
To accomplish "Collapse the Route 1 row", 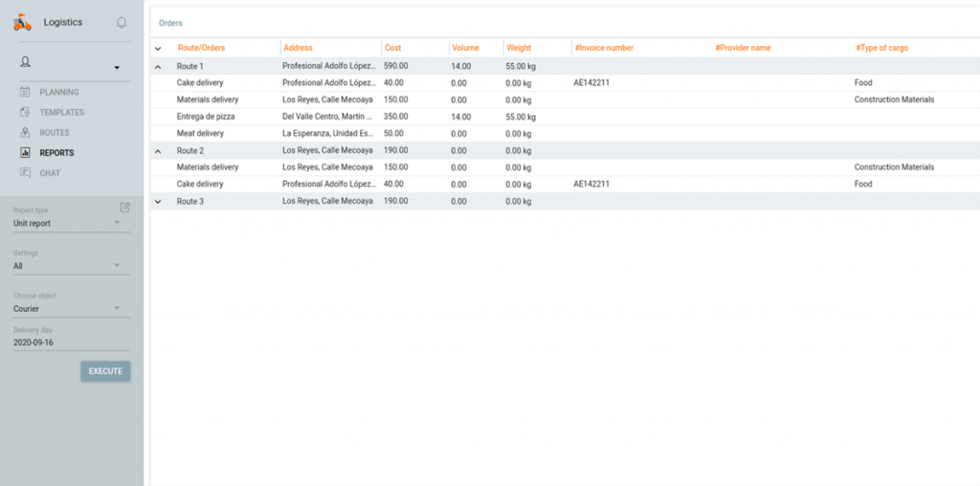I will pos(158,66).
